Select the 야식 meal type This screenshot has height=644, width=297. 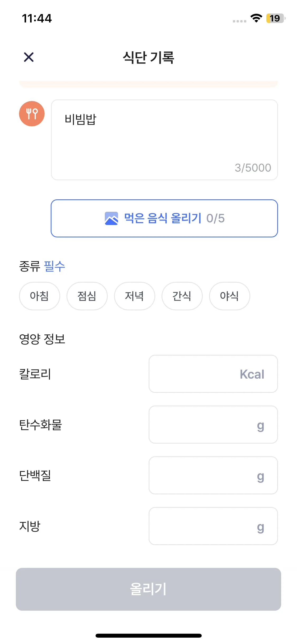click(229, 296)
